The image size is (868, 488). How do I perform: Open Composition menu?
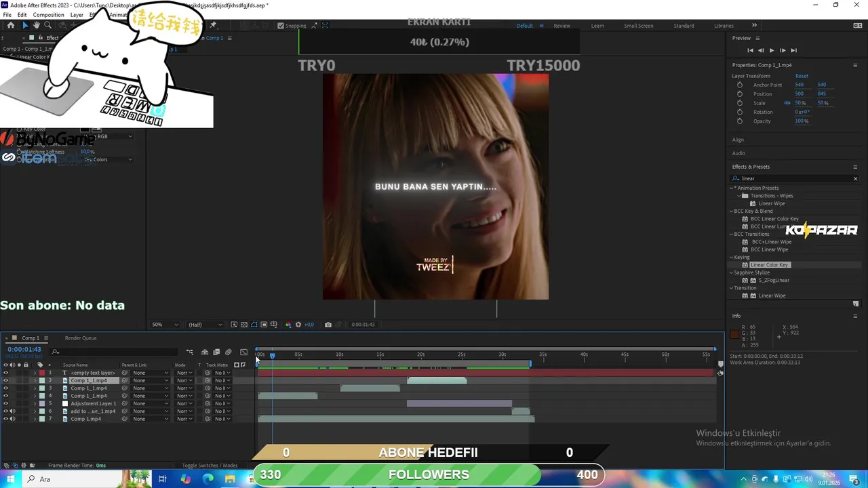48,15
